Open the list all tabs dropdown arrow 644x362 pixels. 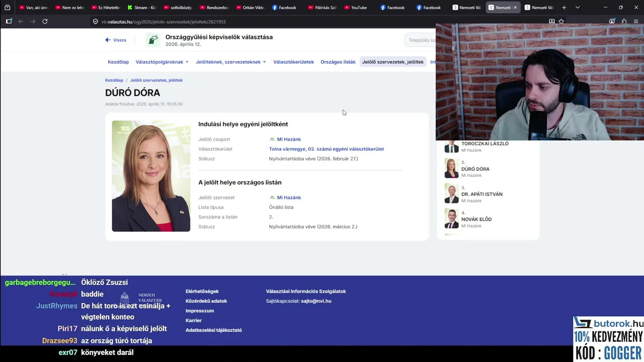tap(577, 8)
